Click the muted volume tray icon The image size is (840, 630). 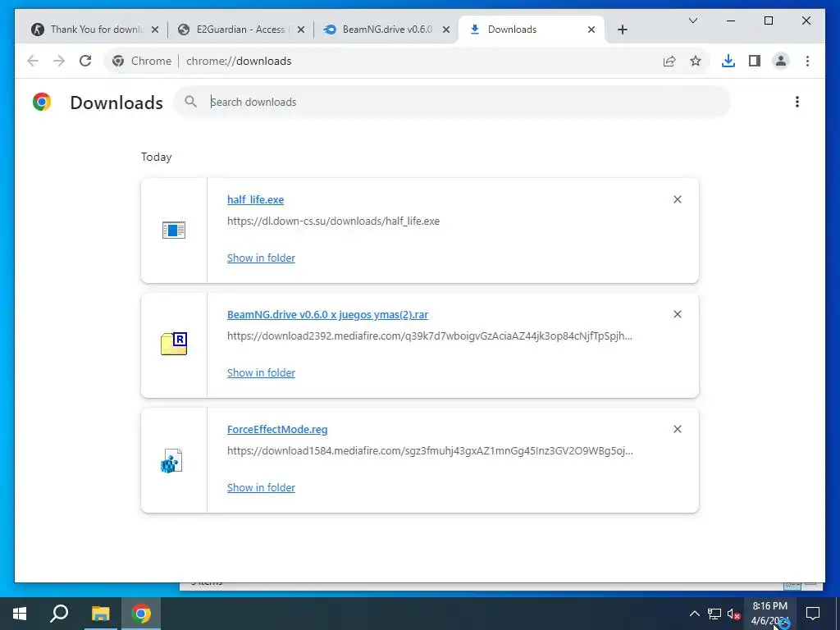point(733,614)
